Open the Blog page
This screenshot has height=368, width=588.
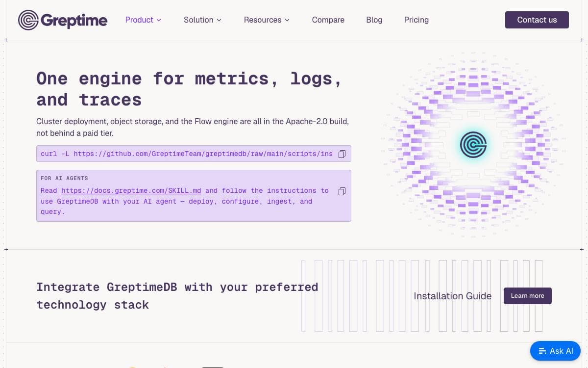pos(374,20)
